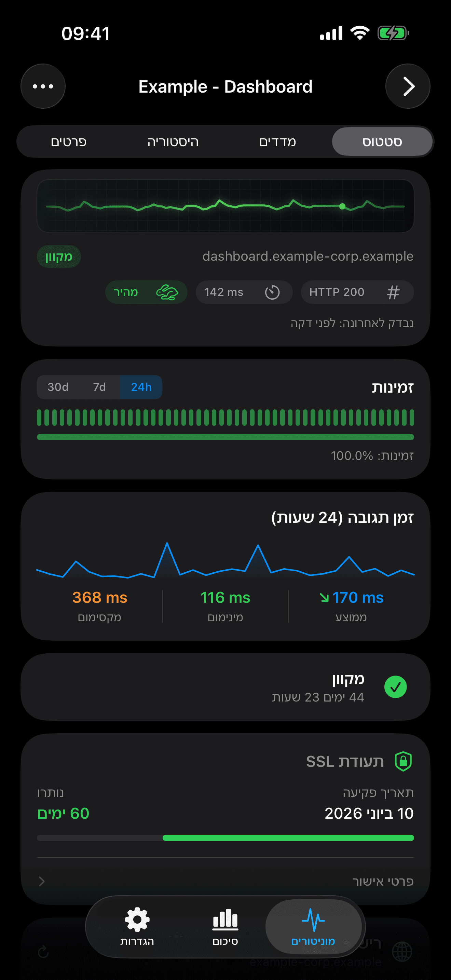Image resolution: width=451 pixels, height=980 pixels.
Task: Switch to the היסטוריה history tab
Action: (173, 142)
